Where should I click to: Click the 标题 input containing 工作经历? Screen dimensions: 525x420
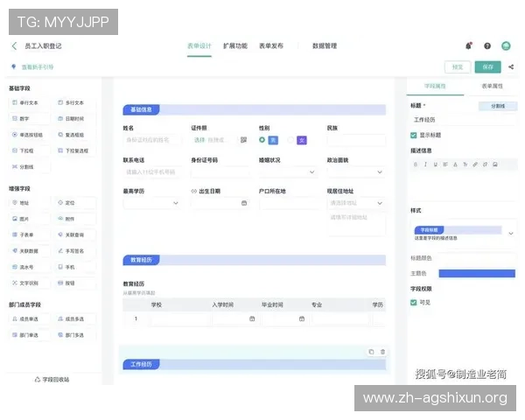464,120
